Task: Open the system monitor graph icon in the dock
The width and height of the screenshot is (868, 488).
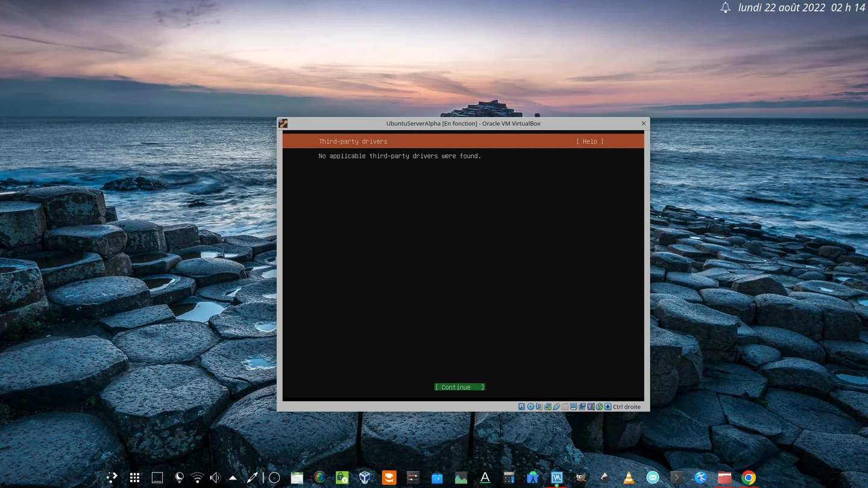Action: click(461, 478)
